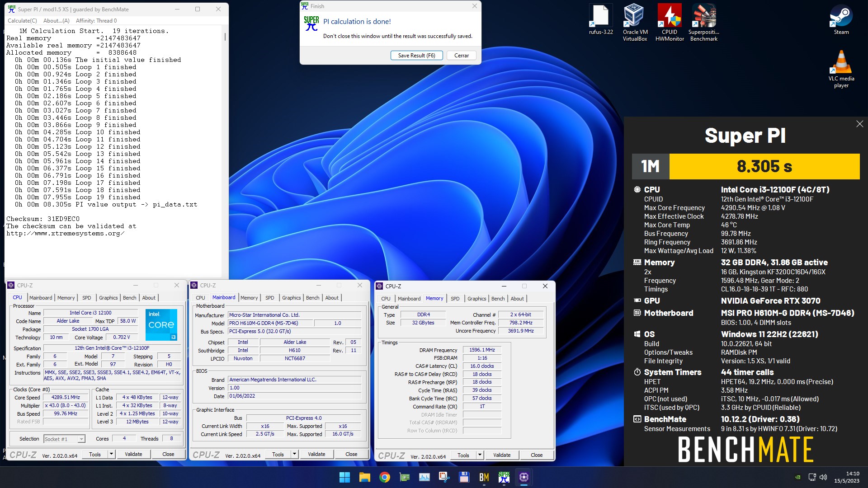Select CPU tab in CPU-Z Memory window
868x488 pixels.
(x=386, y=299)
